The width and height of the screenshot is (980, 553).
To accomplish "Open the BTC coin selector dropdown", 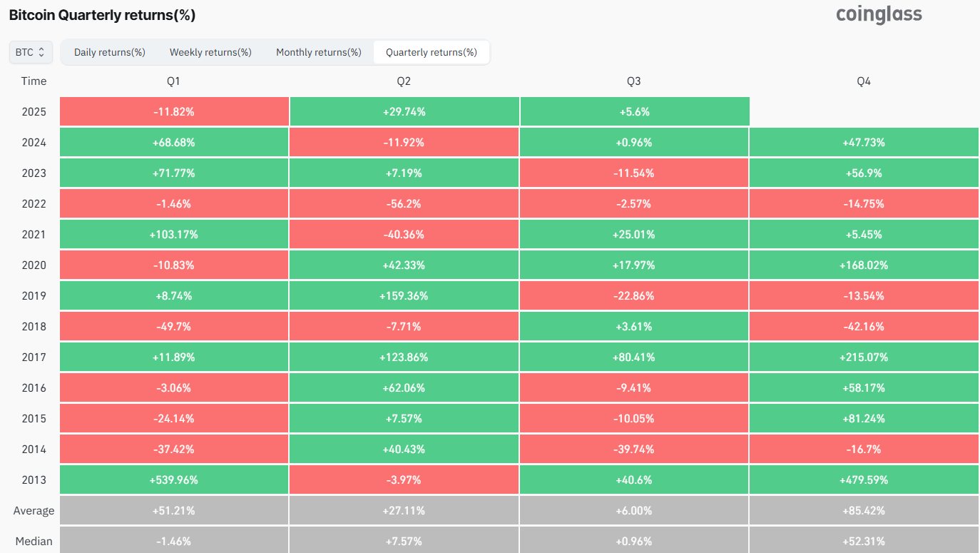I will coord(30,52).
